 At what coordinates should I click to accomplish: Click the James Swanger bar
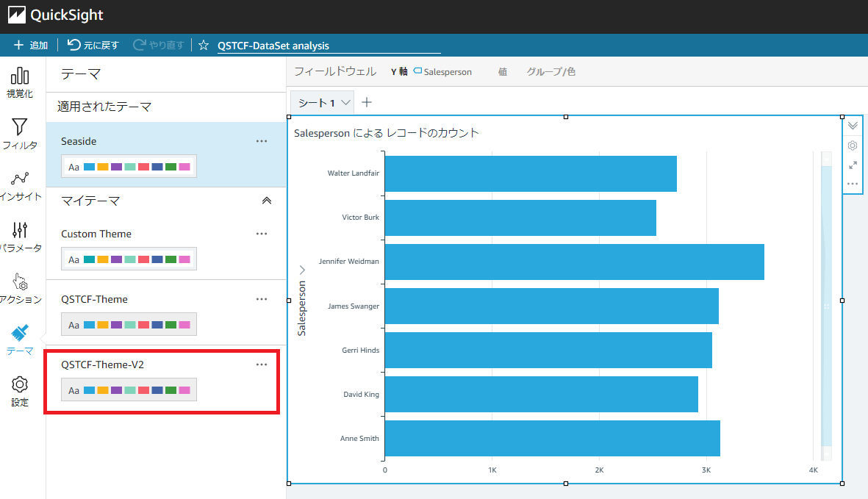(551, 306)
